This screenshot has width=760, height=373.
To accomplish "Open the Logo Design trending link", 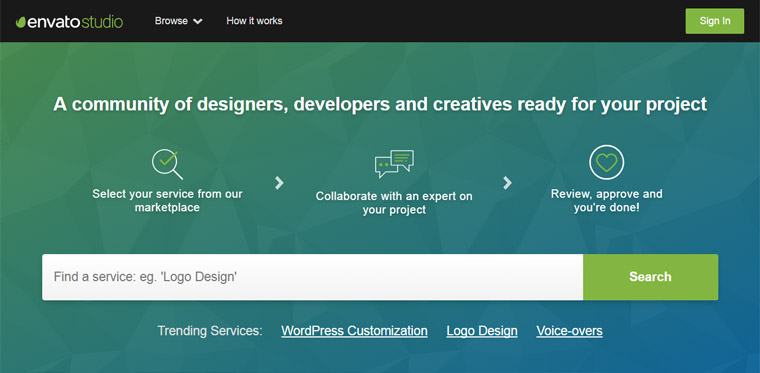I will click(482, 331).
